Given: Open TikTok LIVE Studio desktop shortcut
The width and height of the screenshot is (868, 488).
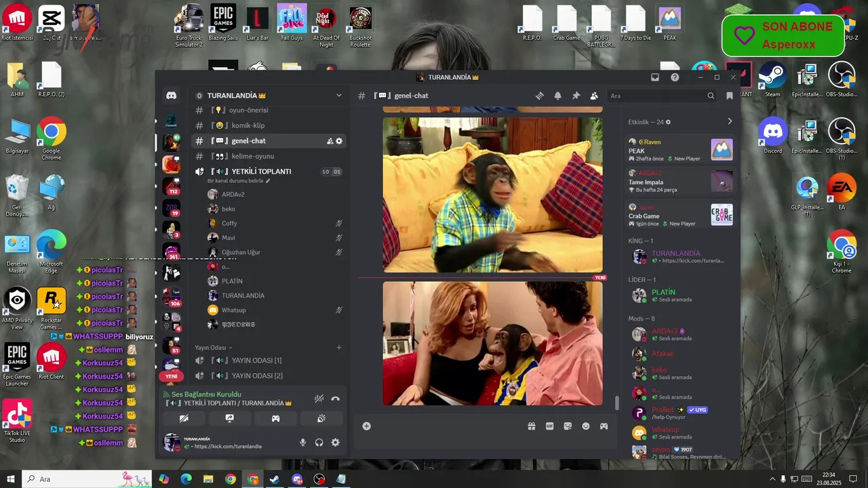Looking at the screenshot, I should [17, 422].
